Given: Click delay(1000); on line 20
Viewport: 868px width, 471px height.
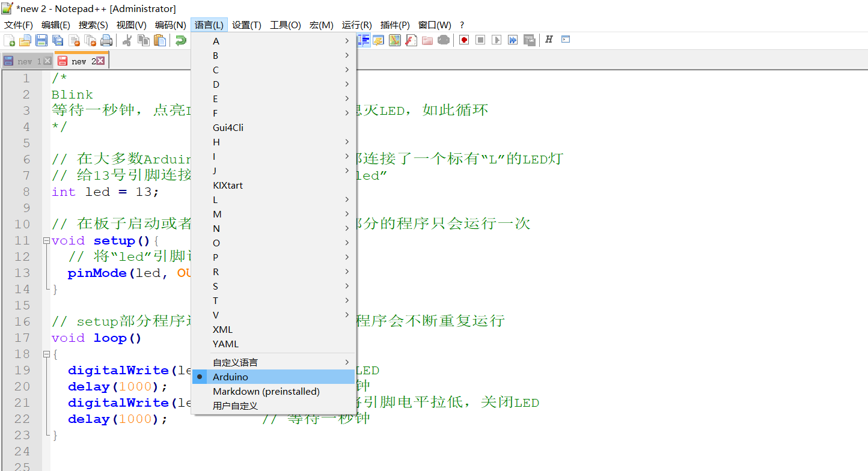Looking at the screenshot, I should click(x=118, y=386).
